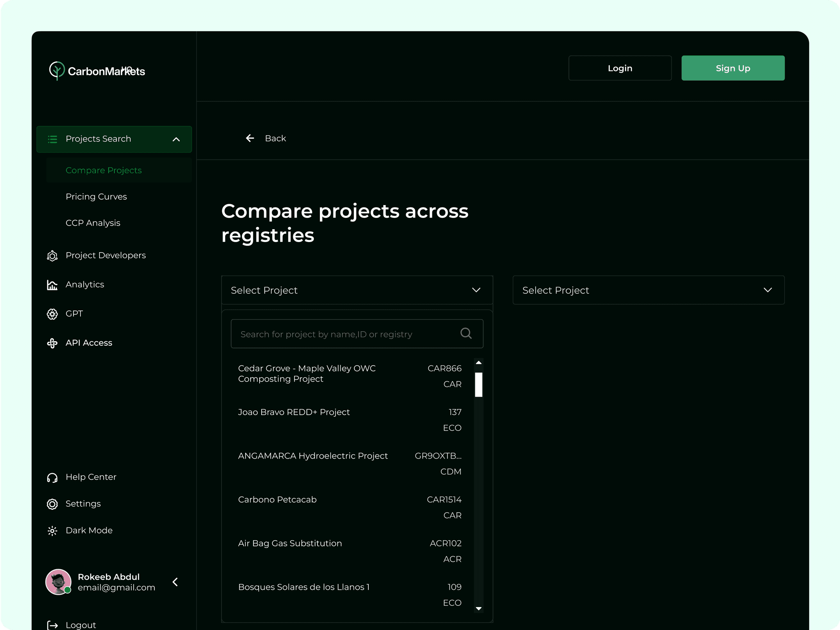Screen dimensions: 840x630
Task: Go to Pricing Curves
Action: point(96,197)
